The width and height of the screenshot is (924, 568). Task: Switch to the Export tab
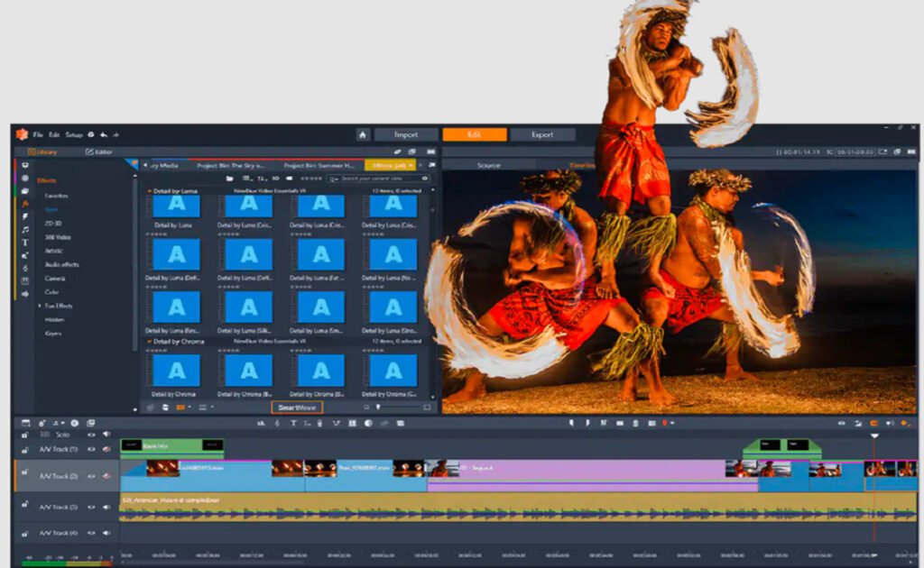[x=542, y=134]
